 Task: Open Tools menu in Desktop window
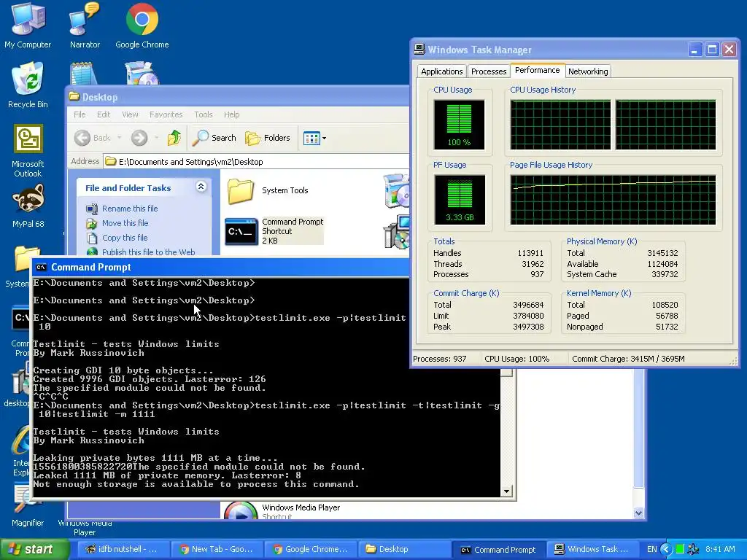204,114
